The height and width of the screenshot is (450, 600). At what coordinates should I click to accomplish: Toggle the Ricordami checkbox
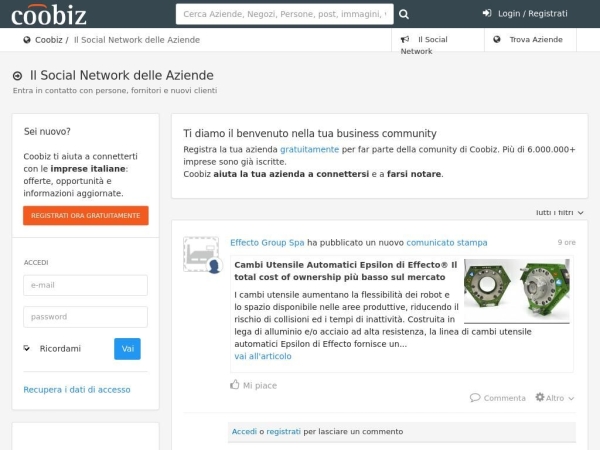(x=26, y=348)
